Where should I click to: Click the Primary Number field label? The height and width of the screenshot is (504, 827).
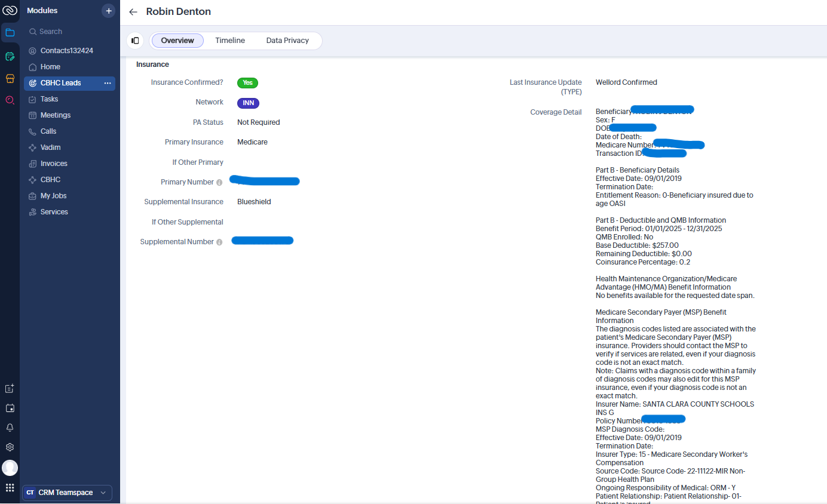point(187,182)
